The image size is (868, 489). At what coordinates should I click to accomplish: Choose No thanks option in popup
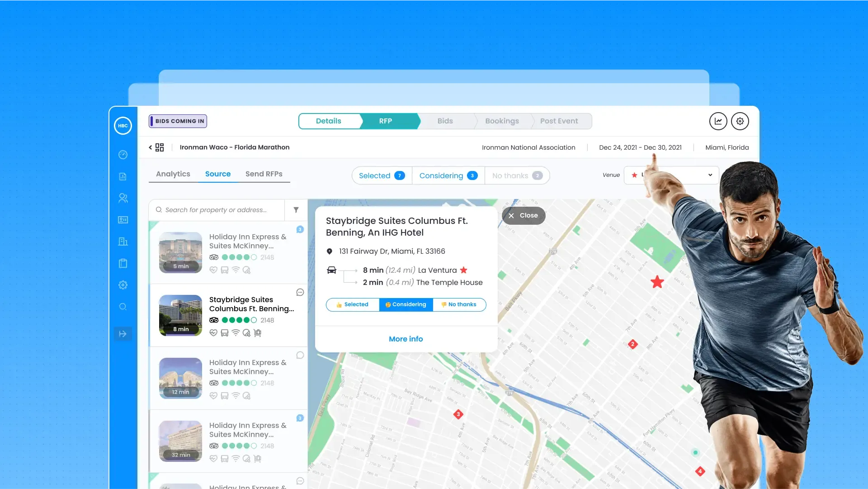(x=459, y=305)
